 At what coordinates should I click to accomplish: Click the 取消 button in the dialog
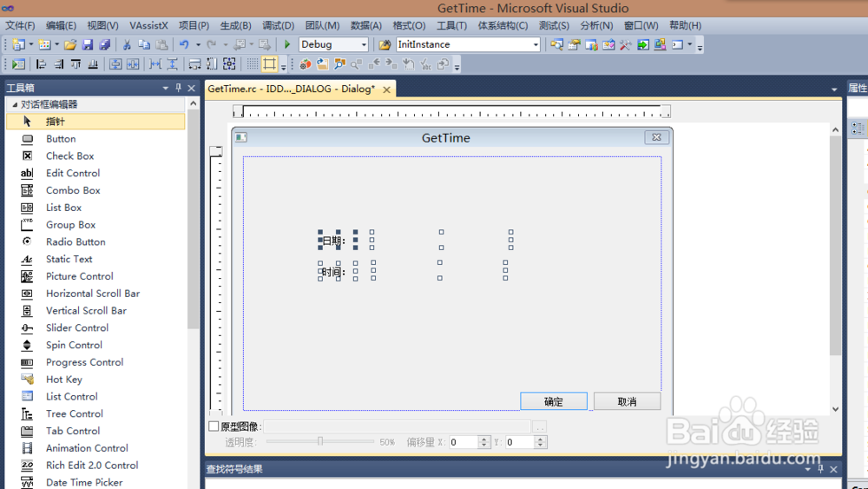point(628,401)
